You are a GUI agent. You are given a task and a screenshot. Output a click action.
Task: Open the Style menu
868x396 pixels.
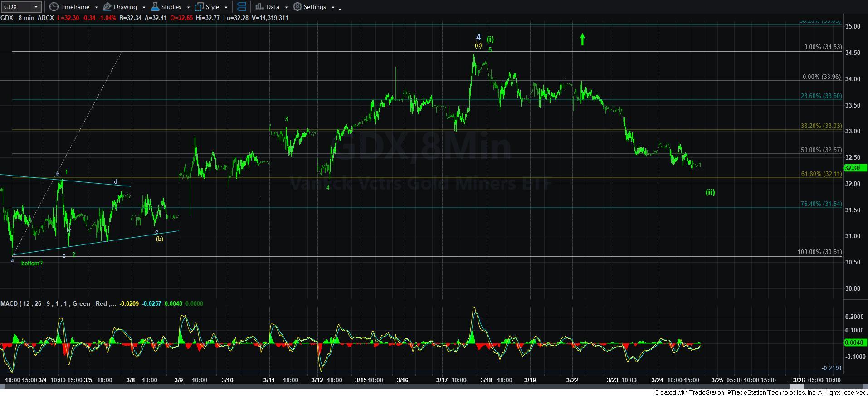[x=212, y=7]
